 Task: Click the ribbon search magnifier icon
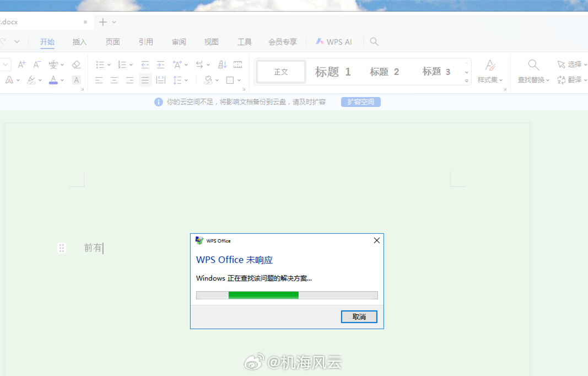click(x=374, y=42)
